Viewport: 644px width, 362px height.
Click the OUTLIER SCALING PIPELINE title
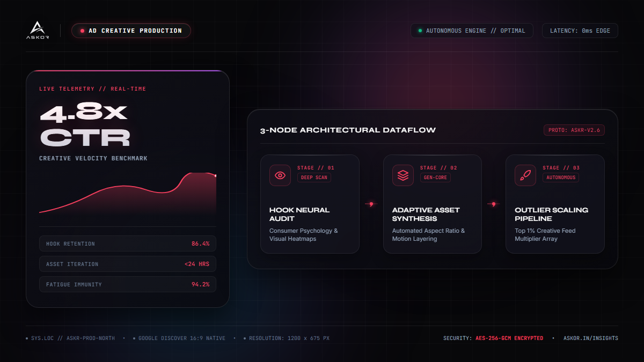551,214
